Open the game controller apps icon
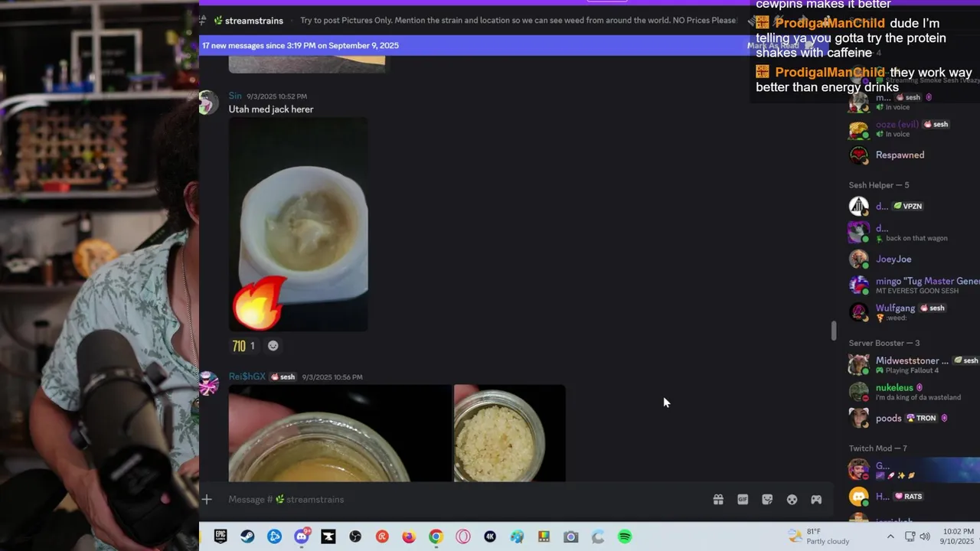 pos(816,500)
